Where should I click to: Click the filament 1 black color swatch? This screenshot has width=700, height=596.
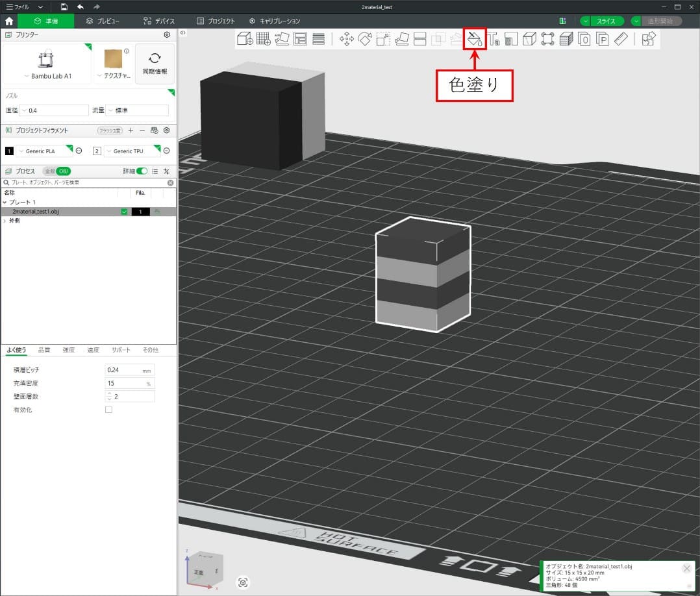(9, 151)
